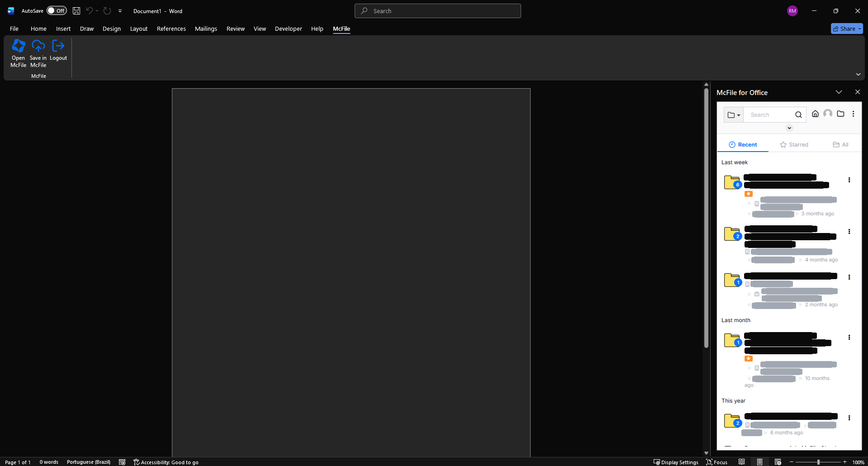Click the Share button
The width and height of the screenshot is (868, 466).
click(844, 29)
